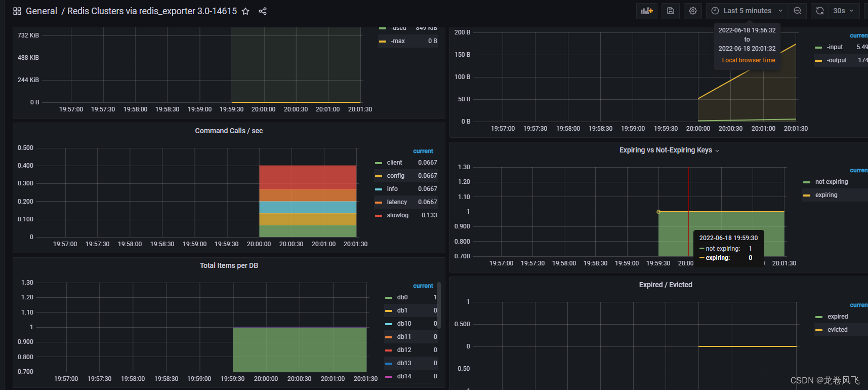Click green db0 area in Total Items chart
Image resolution: width=868 pixels, height=390 pixels.
coord(300,349)
